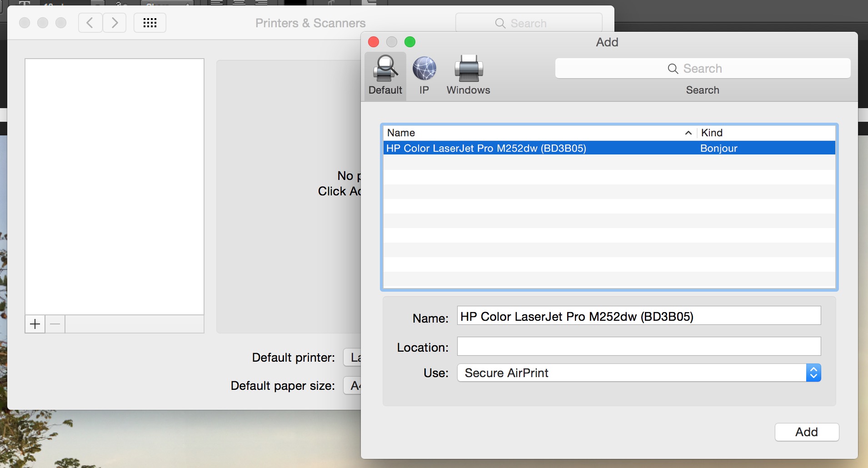
Task: Open the Use driver dropdown
Action: 639,373
